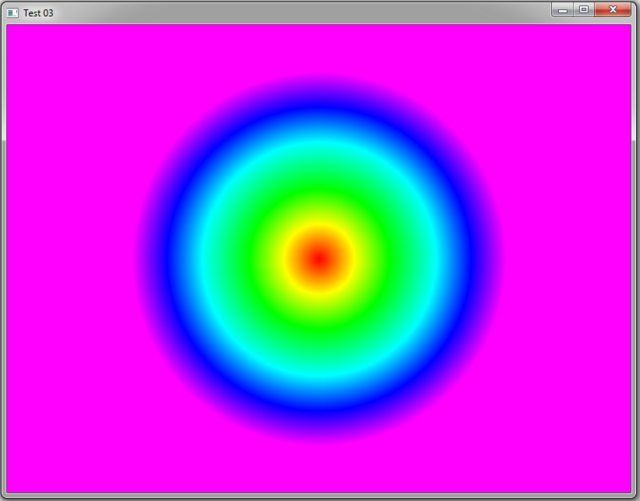Maximize the Test 03 window

[584, 10]
